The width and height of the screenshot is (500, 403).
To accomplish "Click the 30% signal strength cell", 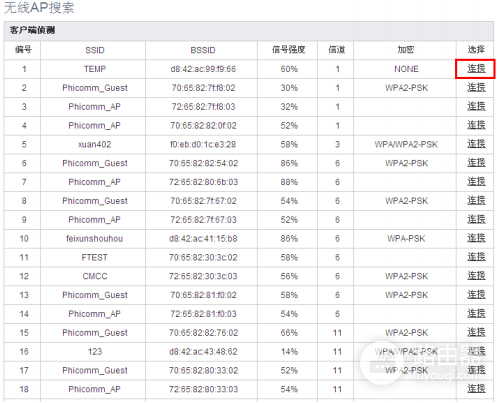I will pos(289,88).
